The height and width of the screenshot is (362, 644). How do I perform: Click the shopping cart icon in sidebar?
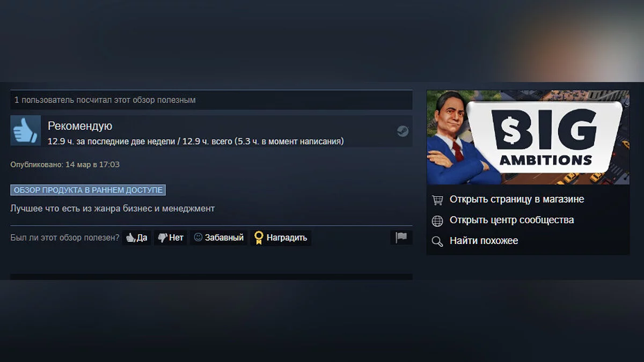point(438,200)
